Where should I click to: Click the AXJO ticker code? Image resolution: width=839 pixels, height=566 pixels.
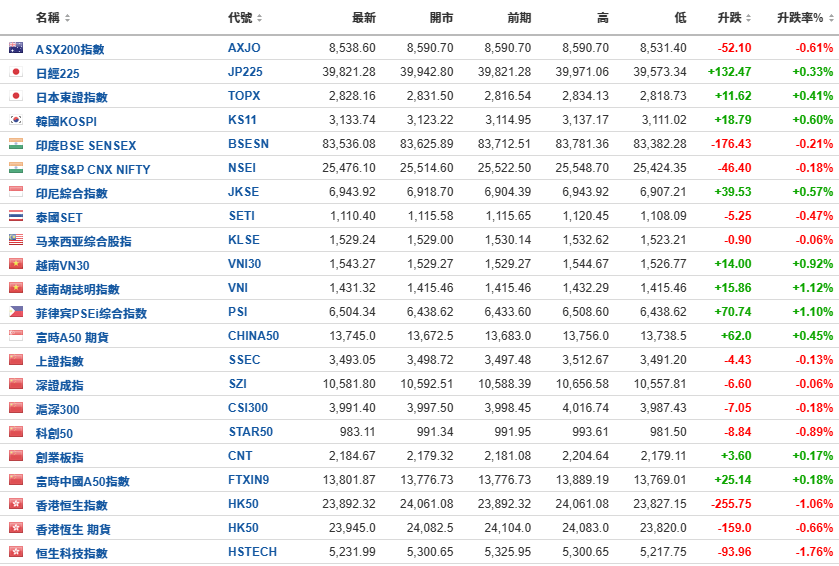(244, 48)
